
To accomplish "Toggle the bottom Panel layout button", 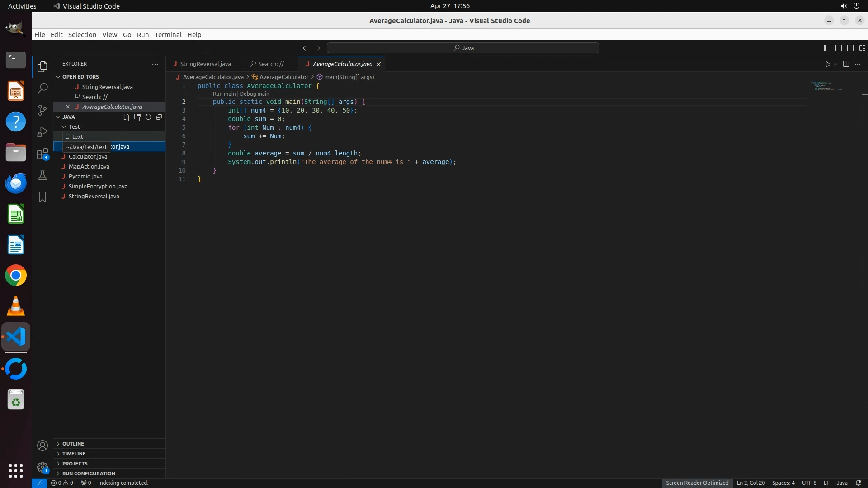I will tap(838, 48).
